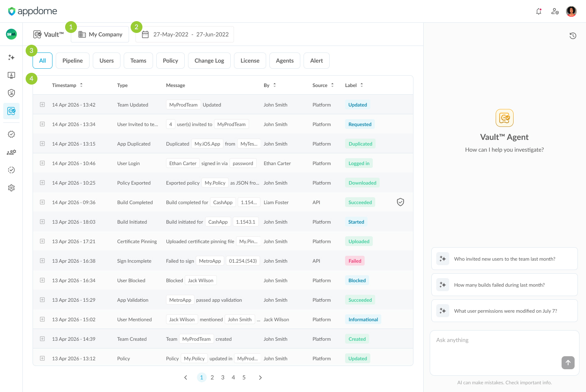Ask who invited new users last month
586x392 pixels.
tap(505, 259)
